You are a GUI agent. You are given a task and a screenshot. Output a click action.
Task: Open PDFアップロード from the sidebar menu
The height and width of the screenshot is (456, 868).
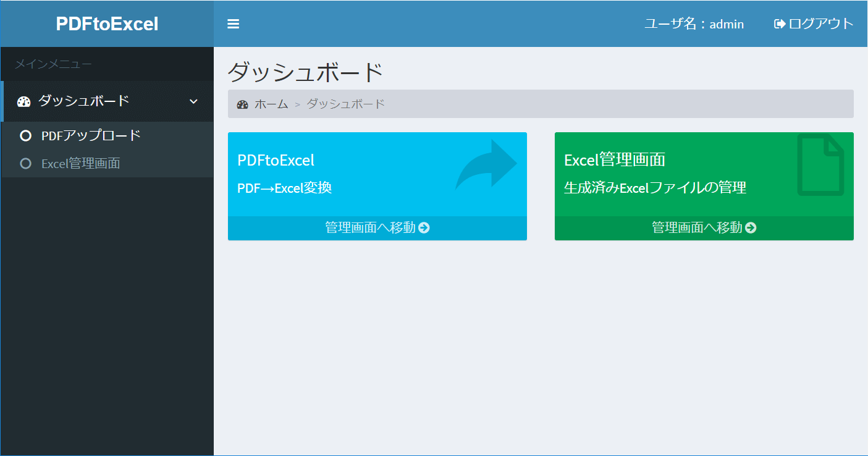tap(90, 135)
